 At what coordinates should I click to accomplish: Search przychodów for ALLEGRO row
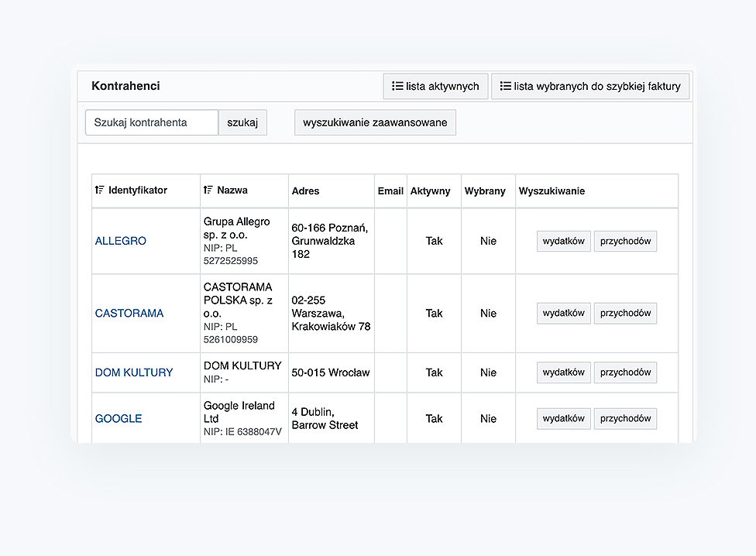click(x=625, y=241)
